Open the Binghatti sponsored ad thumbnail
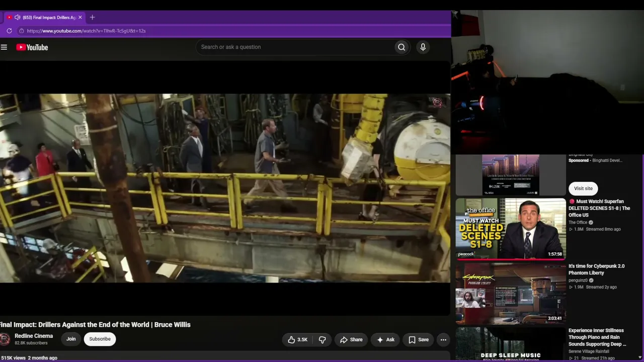The image size is (644, 362). (511, 174)
